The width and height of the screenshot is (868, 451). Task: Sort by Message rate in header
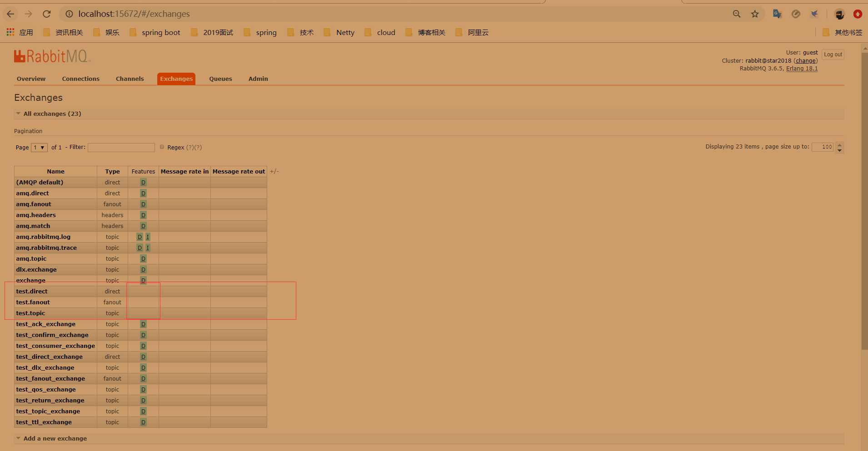click(185, 172)
